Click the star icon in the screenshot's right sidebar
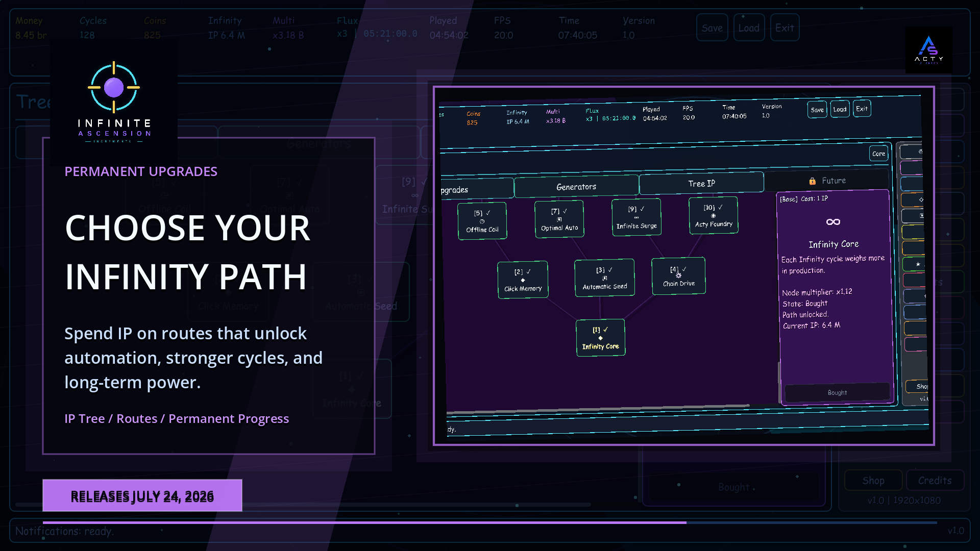The width and height of the screenshot is (980, 551). coord(918,264)
